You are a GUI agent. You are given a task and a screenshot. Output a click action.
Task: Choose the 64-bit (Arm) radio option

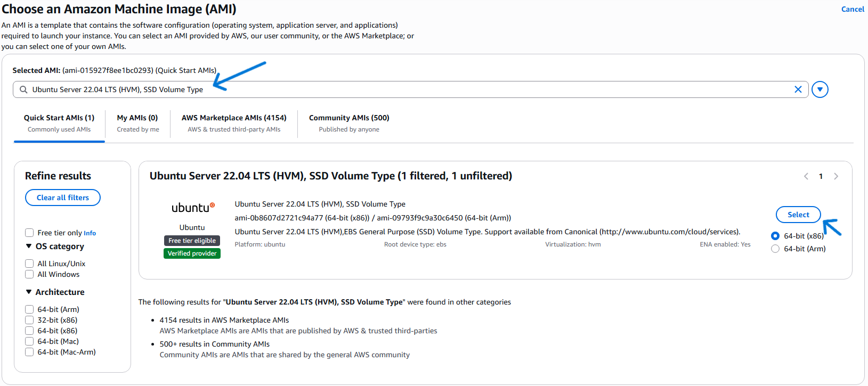pyautogui.click(x=775, y=249)
